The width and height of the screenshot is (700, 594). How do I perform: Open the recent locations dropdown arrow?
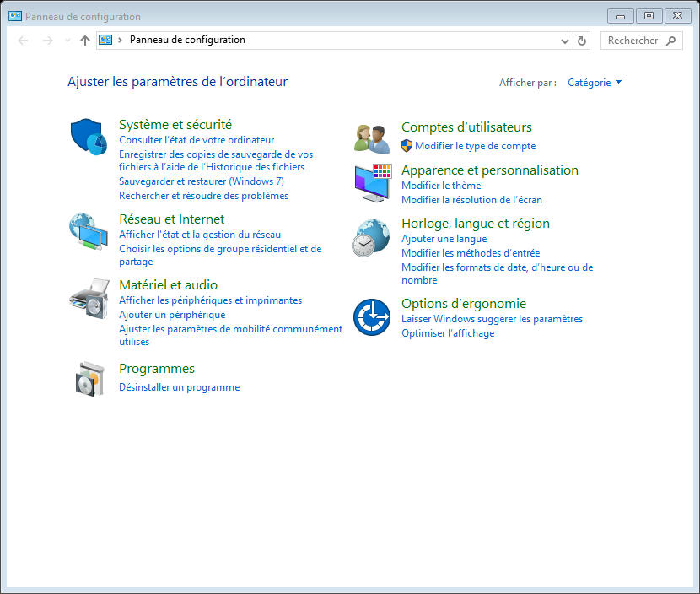click(67, 40)
